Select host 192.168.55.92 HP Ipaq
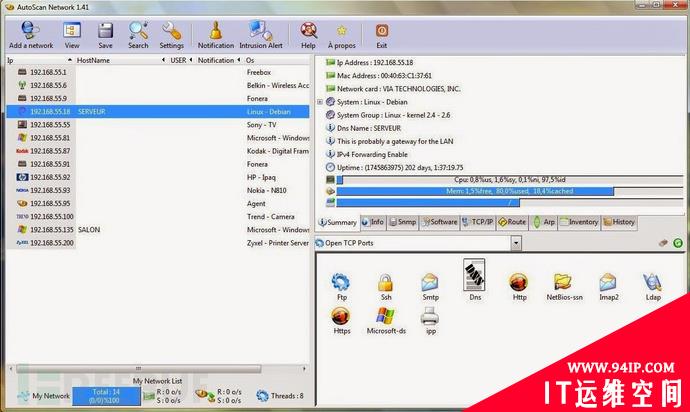 (x=158, y=177)
